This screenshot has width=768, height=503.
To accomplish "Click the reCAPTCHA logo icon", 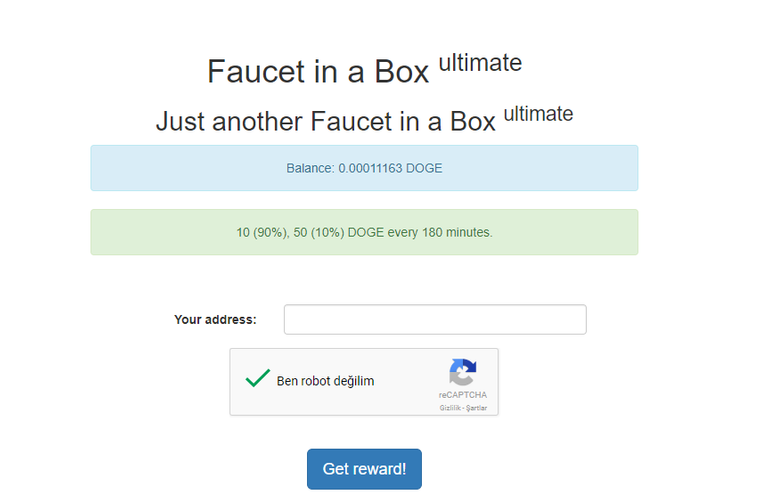I will click(463, 372).
